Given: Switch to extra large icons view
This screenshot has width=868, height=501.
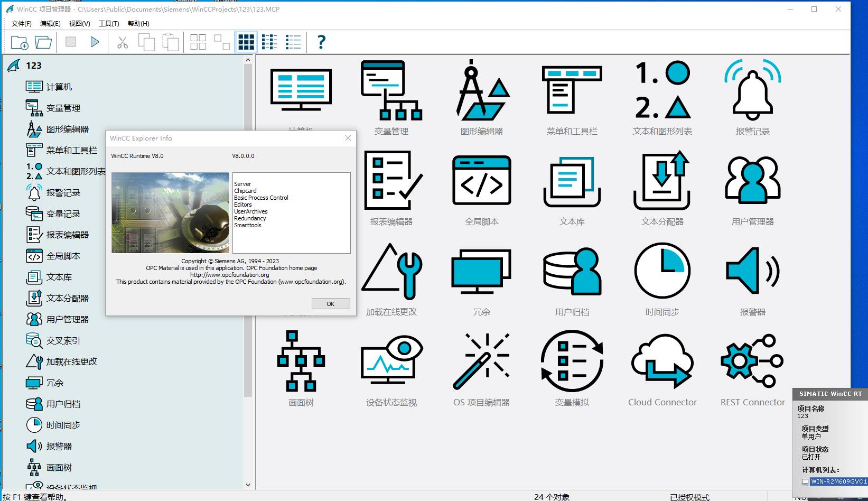Looking at the screenshot, I should tap(246, 42).
